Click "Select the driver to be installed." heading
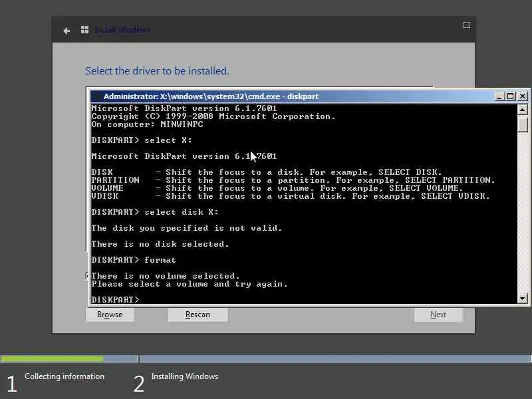Screen dimensions: 532x399 click(x=157, y=71)
